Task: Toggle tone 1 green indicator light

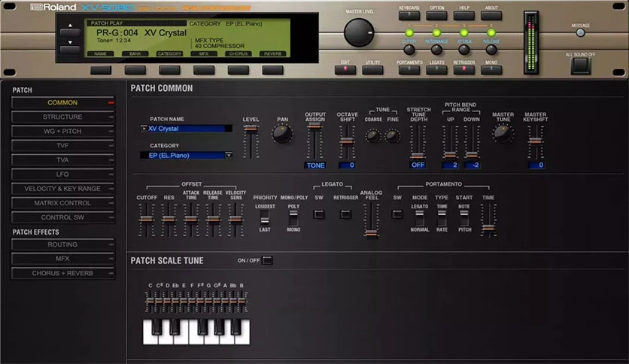Action: point(409,33)
